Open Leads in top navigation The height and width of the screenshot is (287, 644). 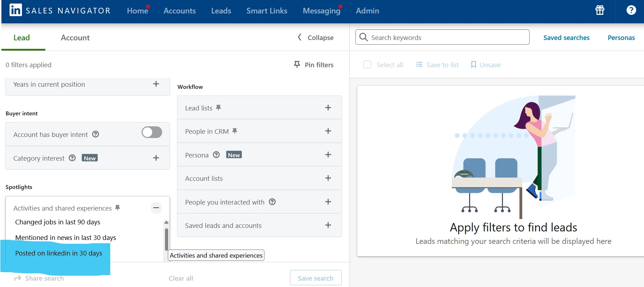221,11
